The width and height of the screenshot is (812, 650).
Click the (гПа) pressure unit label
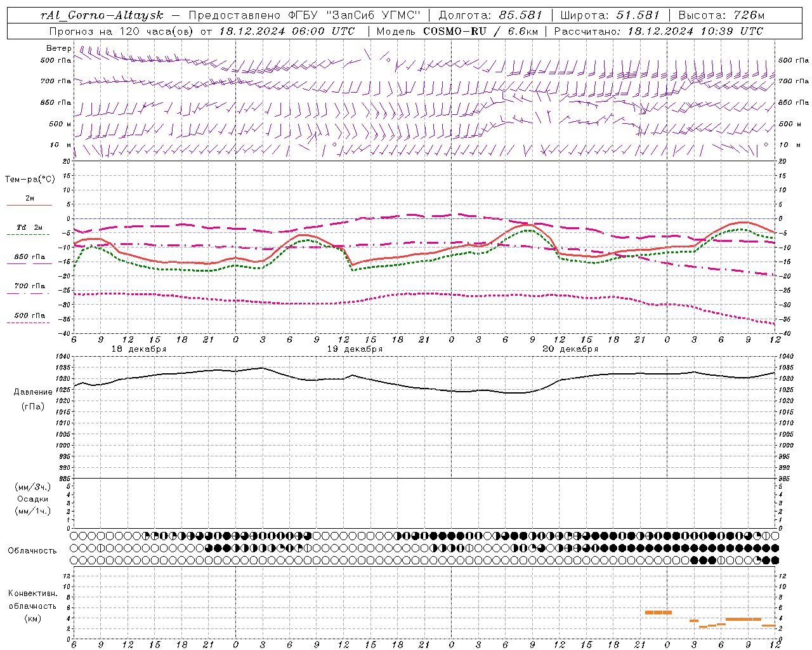tap(33, 406)
